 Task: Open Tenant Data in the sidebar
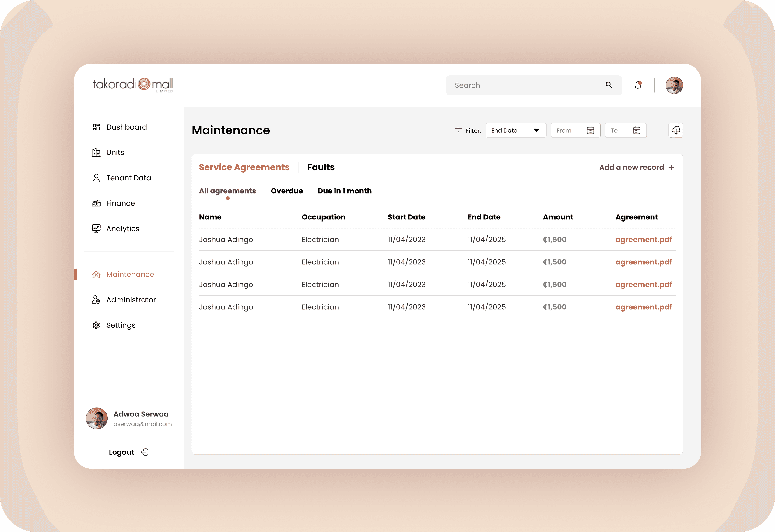[x=128, y=178]
